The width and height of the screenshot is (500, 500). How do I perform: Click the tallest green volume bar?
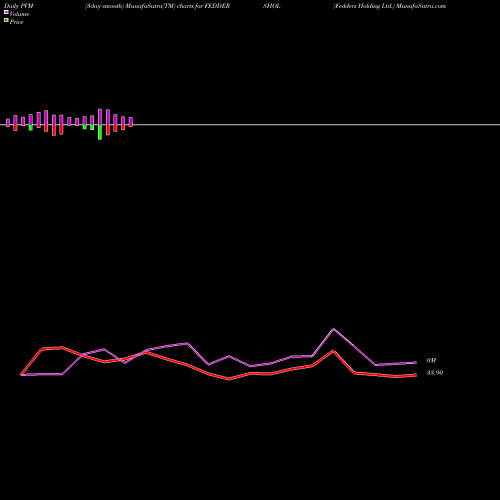[x=100, y=132]
